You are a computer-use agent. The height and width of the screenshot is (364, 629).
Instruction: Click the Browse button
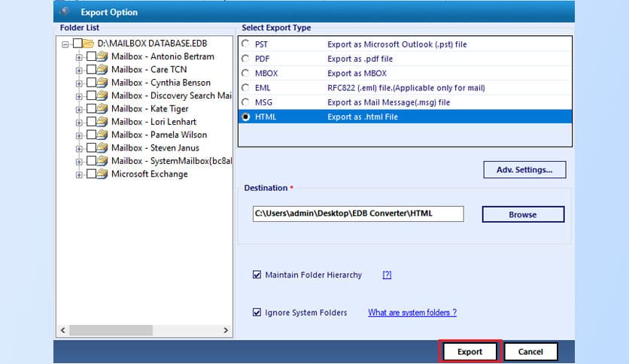[523, 214]
